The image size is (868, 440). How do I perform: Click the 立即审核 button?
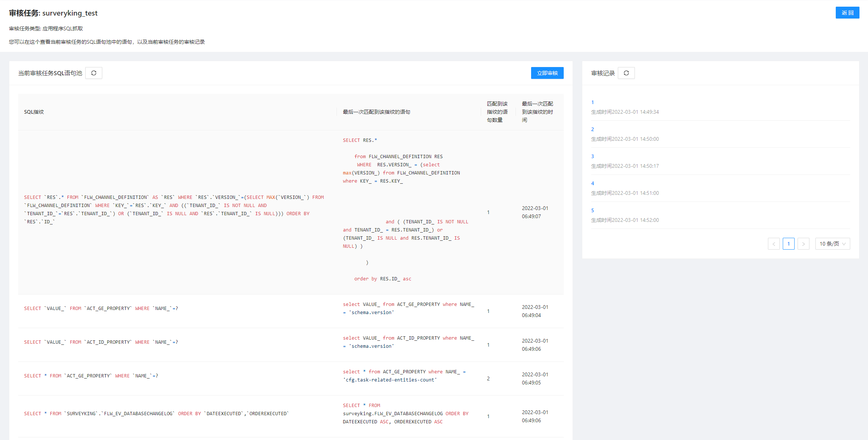coord(547,73)
